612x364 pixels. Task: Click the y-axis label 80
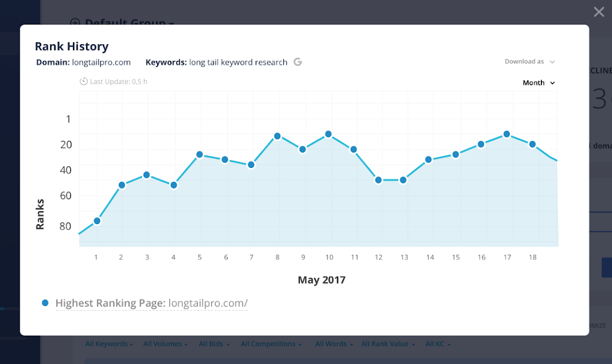click(x=65, y=227)
